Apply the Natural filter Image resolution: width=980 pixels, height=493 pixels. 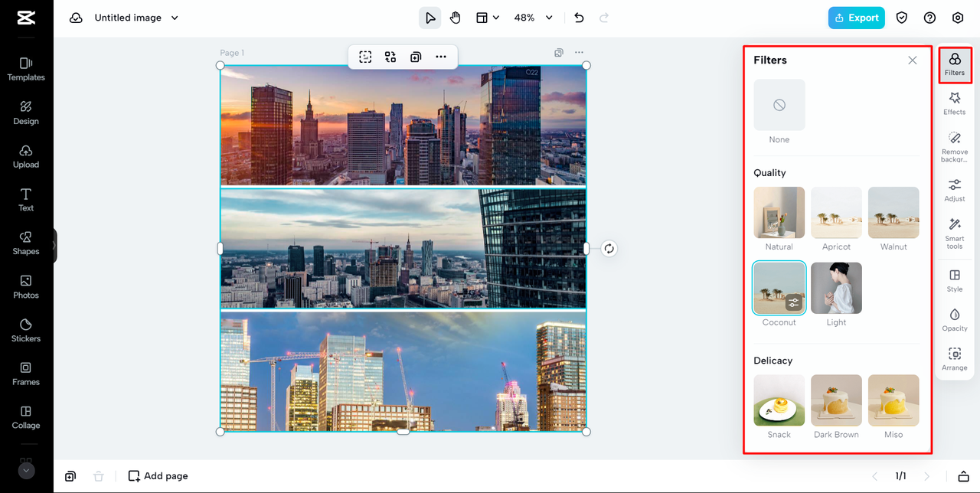tap(779, 212)
